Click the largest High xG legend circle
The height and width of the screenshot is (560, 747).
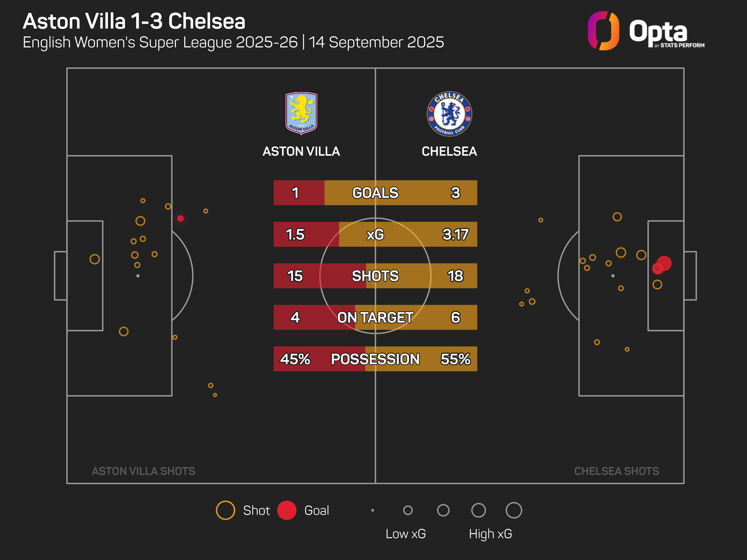[x=514, y=510]
